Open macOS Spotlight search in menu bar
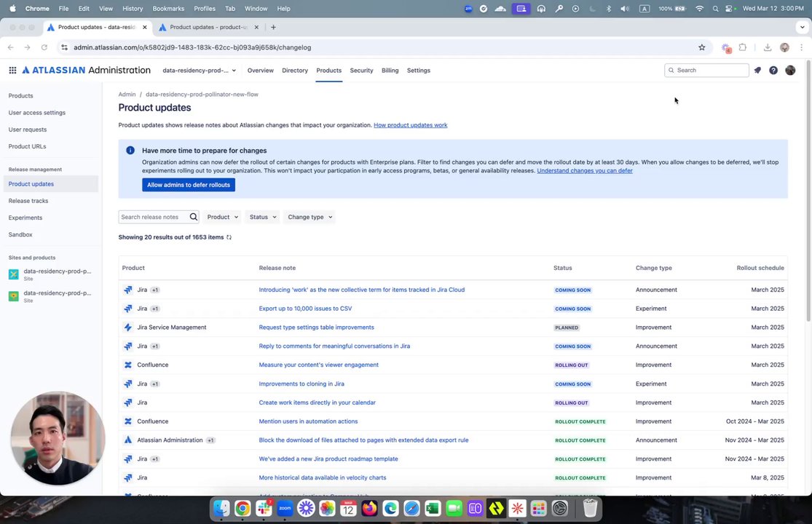Screen dimensions: 812x524 715,9
